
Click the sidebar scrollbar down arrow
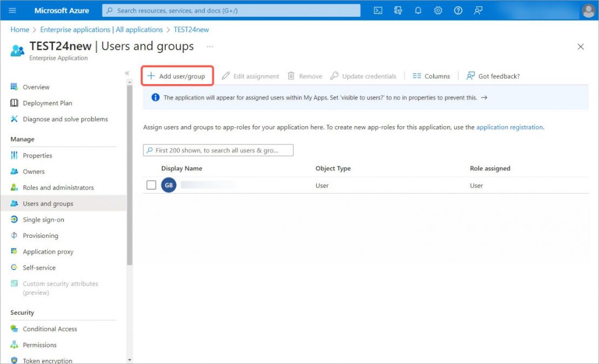coord(130,360)
